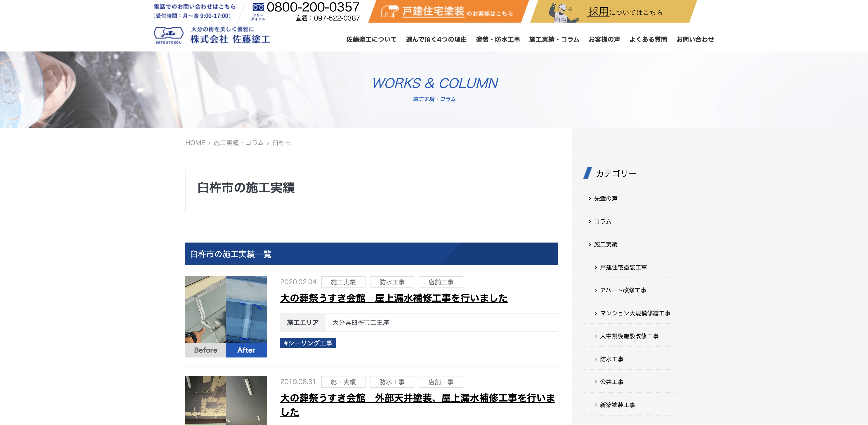
Task: Open 公共工事 subcategory
Action: coord(611,382)
